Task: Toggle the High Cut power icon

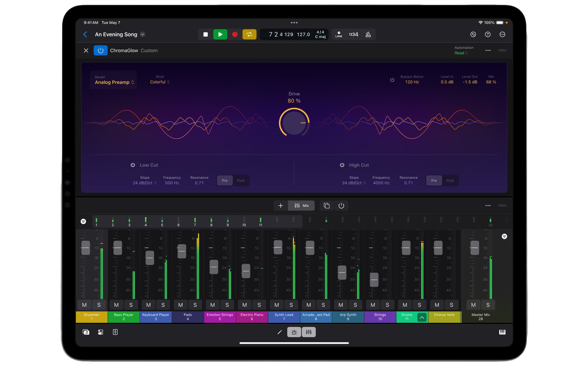Action: tap(342, 165)
